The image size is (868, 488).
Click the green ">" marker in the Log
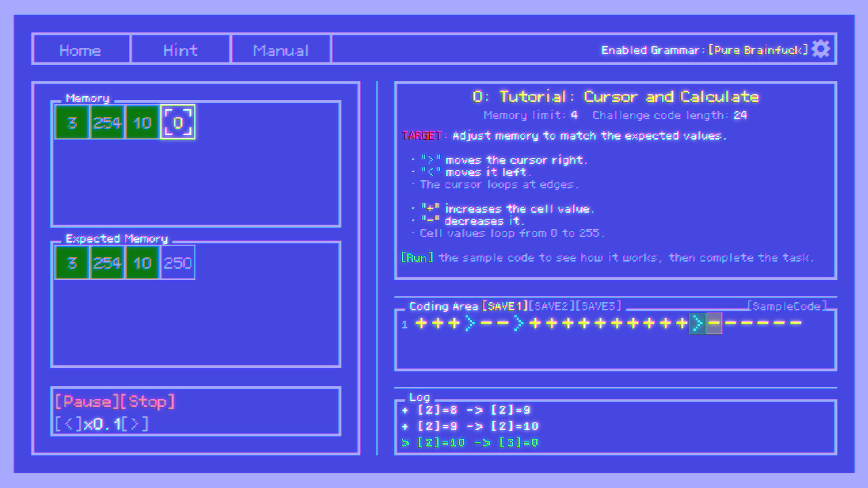point(406,442)
